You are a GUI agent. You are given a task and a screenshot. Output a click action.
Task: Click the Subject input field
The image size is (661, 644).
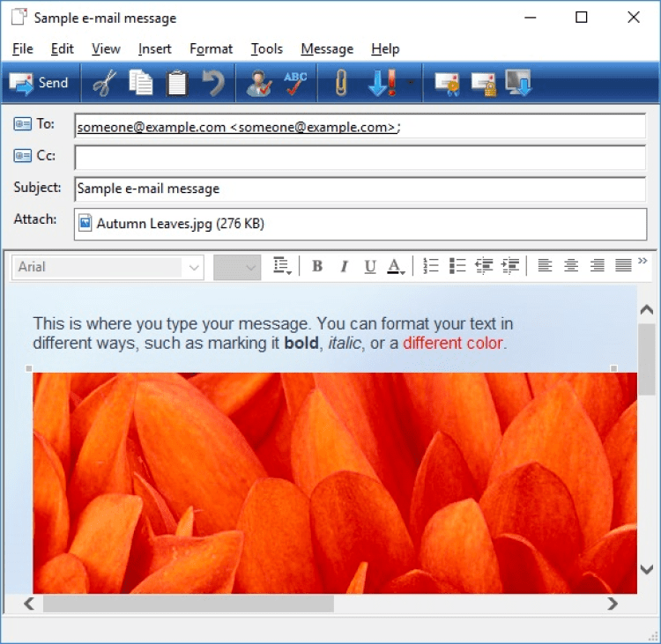pyautogui.click(x=360, y=189)
